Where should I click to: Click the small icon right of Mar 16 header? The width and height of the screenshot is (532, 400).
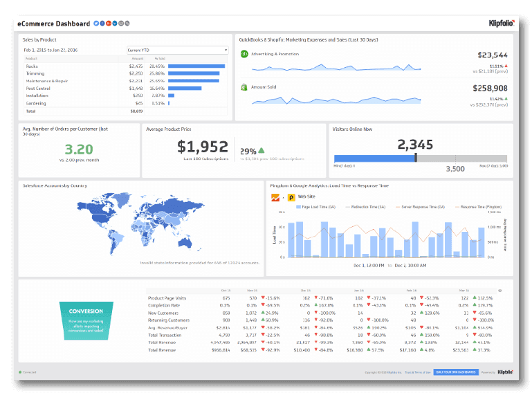499,291
